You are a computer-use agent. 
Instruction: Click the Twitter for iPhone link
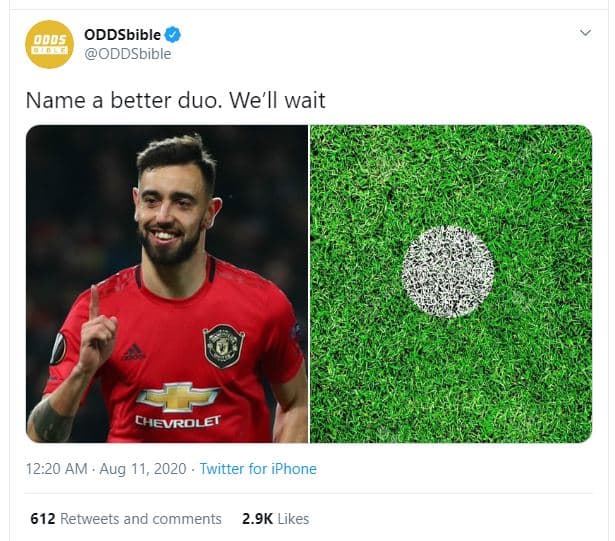coord(258,469)
